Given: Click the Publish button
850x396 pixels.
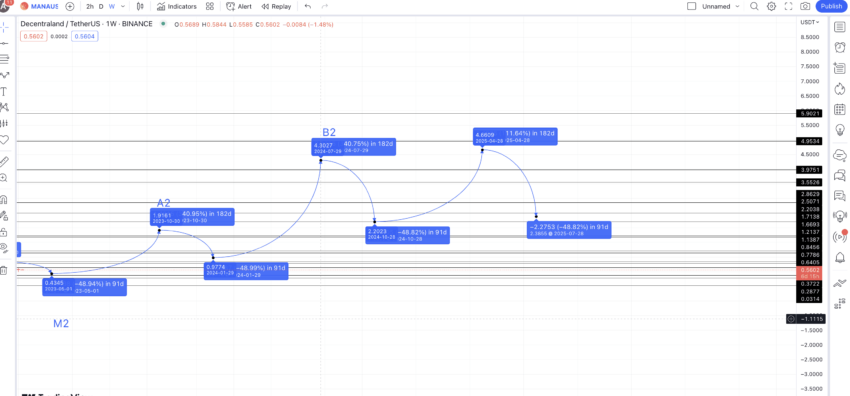Looking at the screenshot, I should 831,7.
